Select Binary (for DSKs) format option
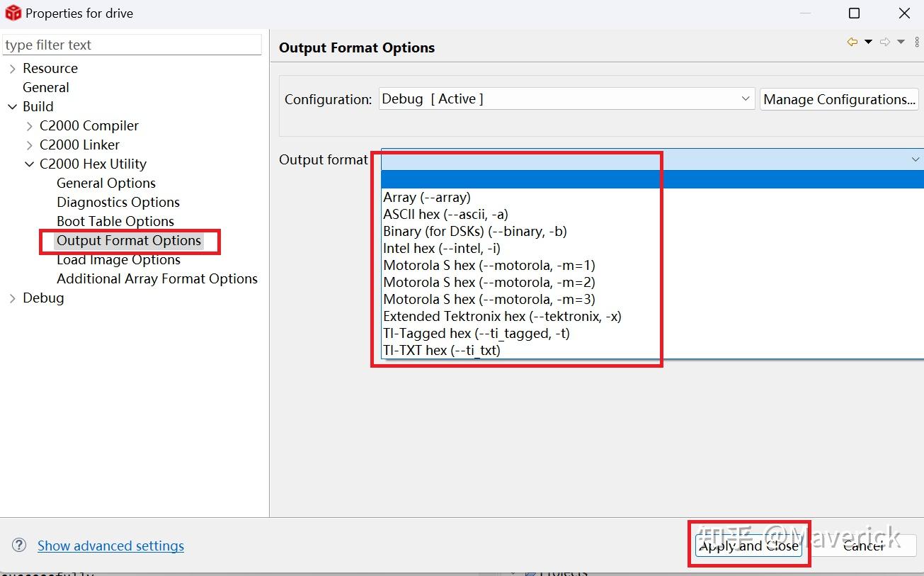Viewport: 924px width, 576px height. click(474, 232)
